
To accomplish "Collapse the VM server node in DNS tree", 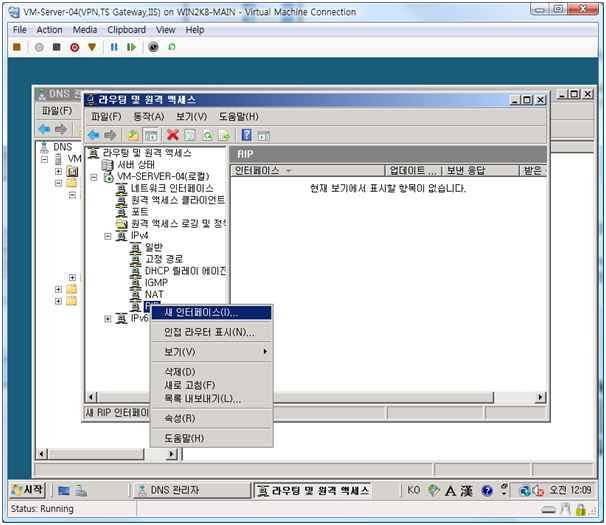I will (x=44, y=159).
